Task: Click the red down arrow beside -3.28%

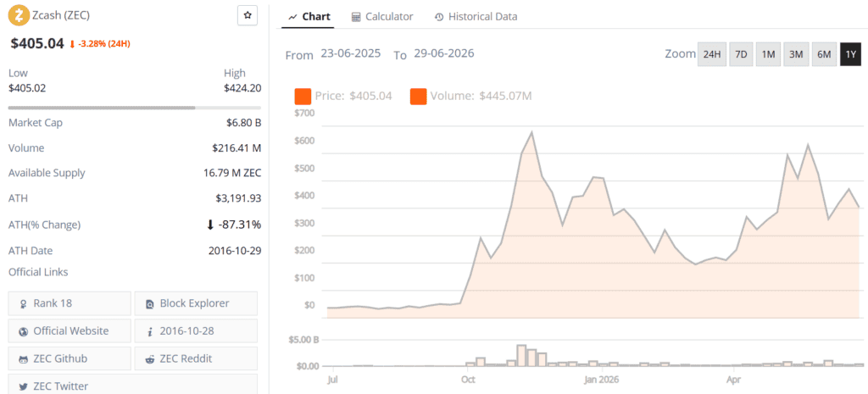Action: click(x=72, y=44)
